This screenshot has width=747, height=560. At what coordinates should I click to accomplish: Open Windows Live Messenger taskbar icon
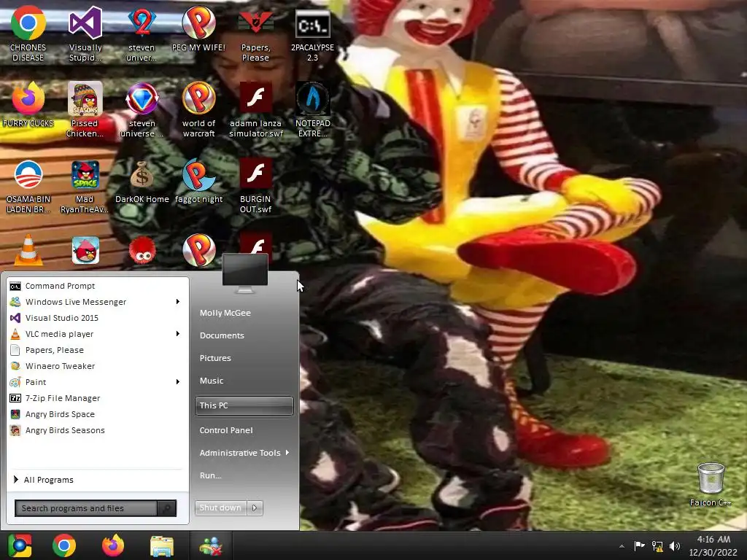(x=211, y=545)
